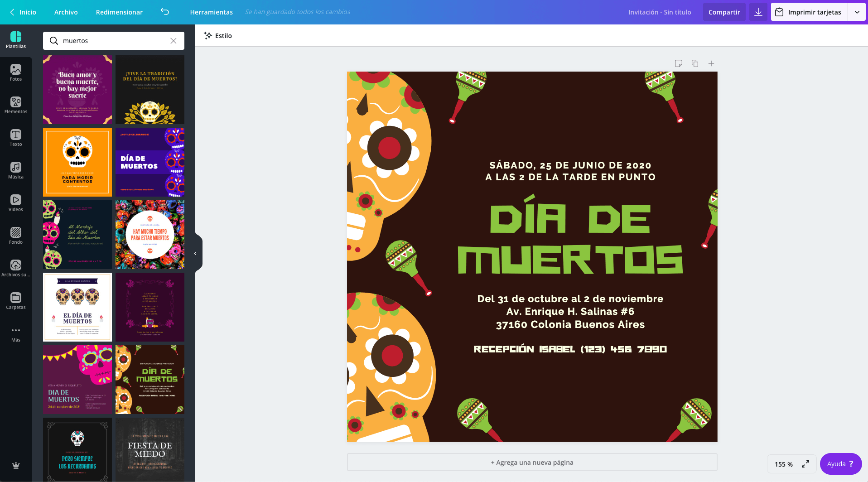Image resolution: width=868 pixels, height=482 pixels.
Task: Expand the Imprimir tarjetas dropdown arrow
Action: [857, 12]
